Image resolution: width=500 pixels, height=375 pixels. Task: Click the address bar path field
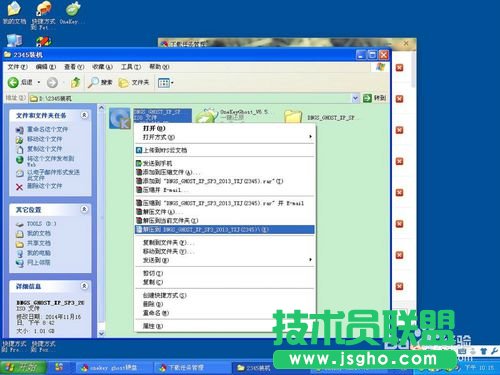[189, 98]
